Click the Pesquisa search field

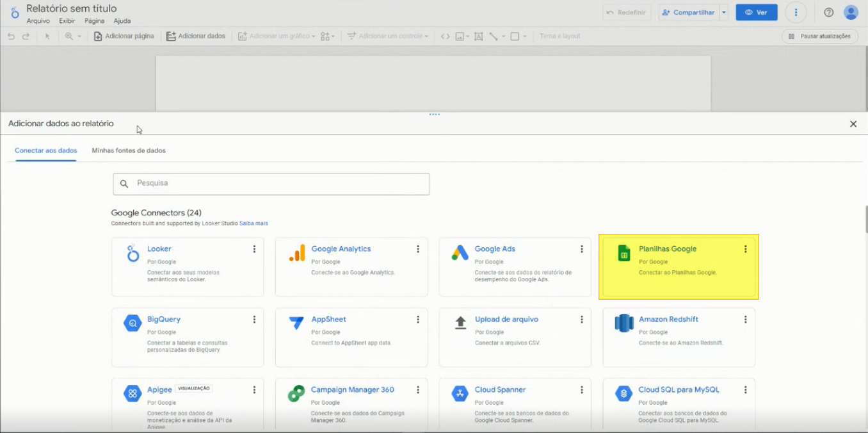click(x=271, y=184)
